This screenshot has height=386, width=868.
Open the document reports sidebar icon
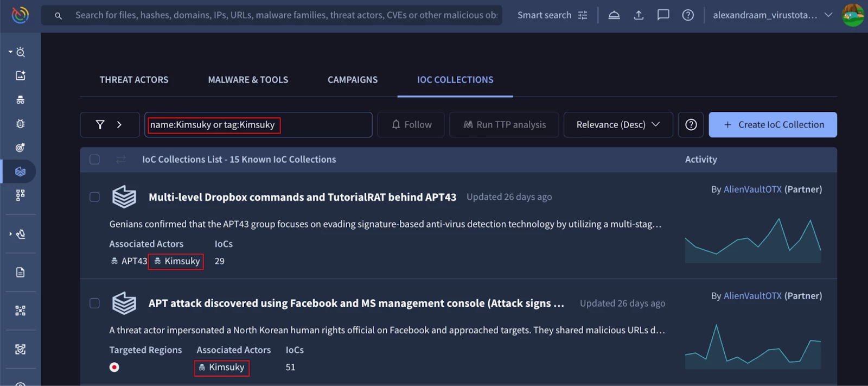click(21, 272)
